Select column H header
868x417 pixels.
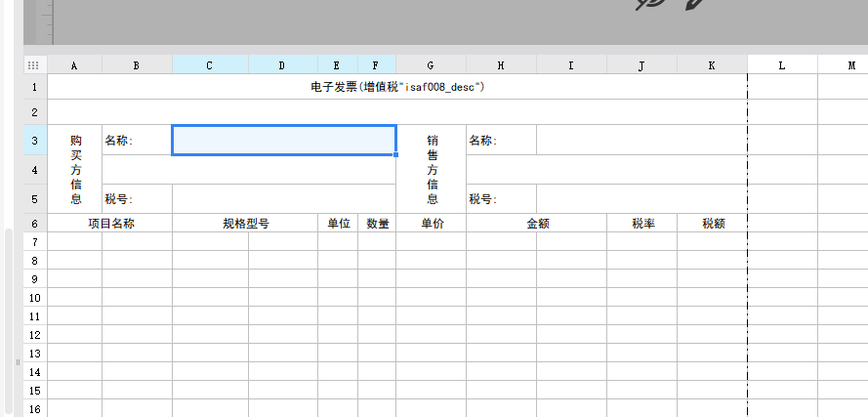pyautogui.click(x=501, y=65)
